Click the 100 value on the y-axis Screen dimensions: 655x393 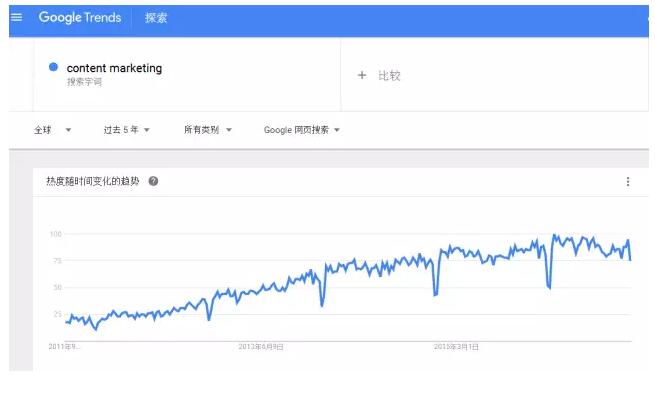[x=56, y=234]
